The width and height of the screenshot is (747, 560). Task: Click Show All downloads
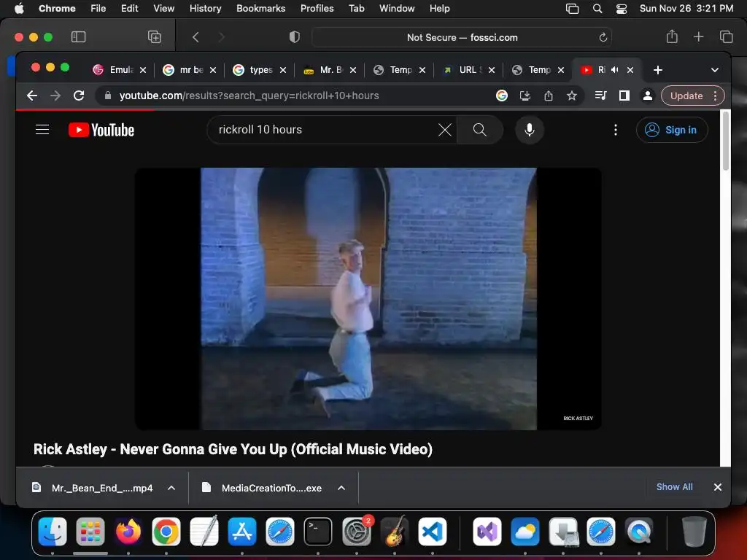tap(675, 486)
